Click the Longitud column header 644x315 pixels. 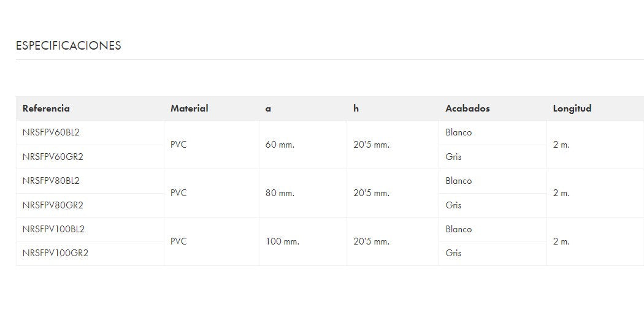[572, 108]
